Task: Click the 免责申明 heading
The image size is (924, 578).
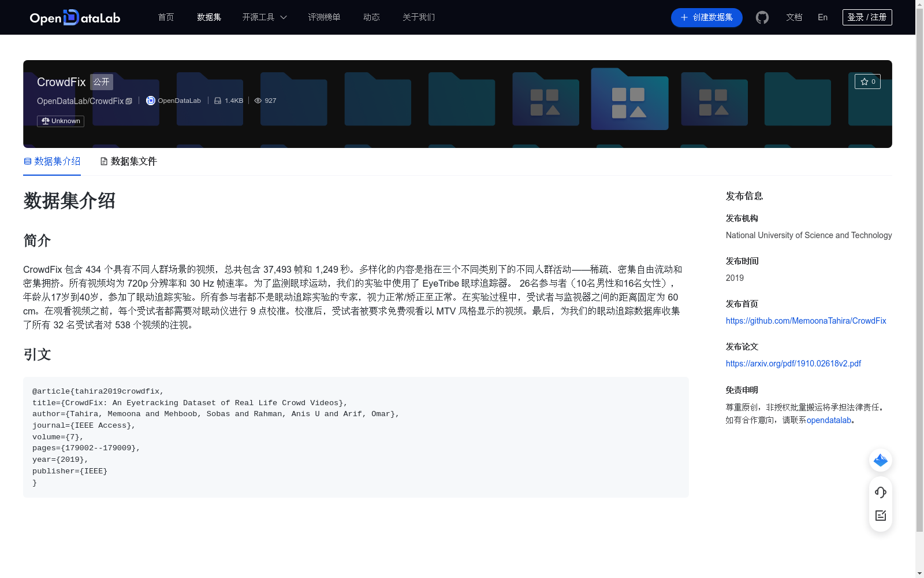Action: pos(742,390)
